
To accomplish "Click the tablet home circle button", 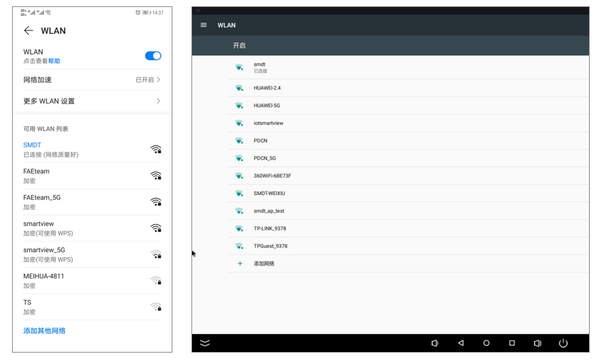I will pos(487,343).
